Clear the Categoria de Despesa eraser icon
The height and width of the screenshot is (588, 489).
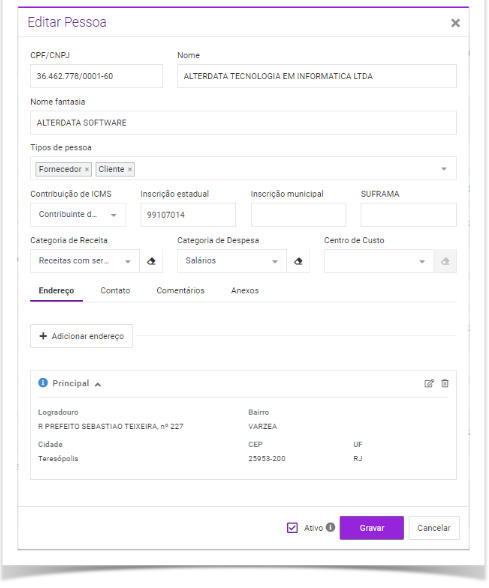[x=298, y=261]
